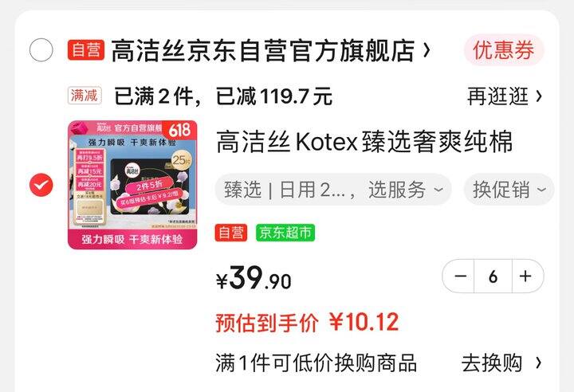Screen dimensions: 574x392
Task: Tap the 满减 promotion tag
Action: coord(85,96)
